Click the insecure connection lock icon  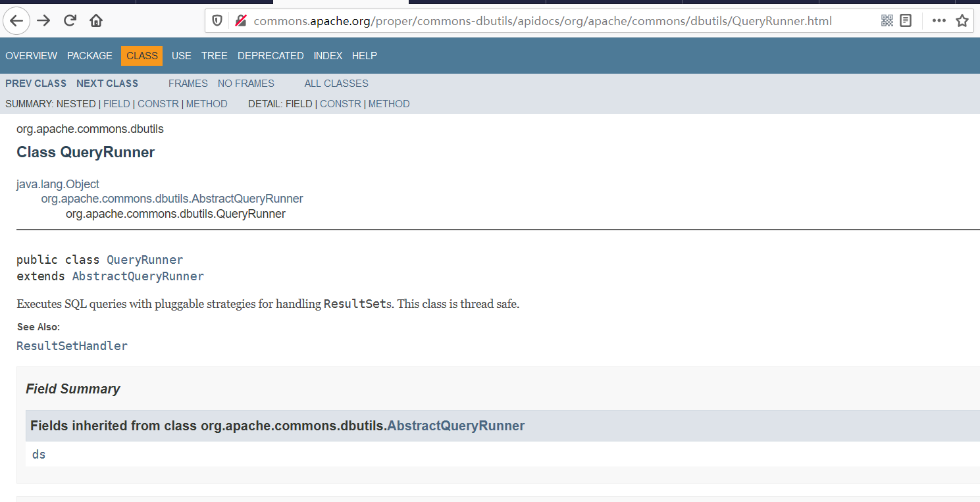tap(240, 20)
